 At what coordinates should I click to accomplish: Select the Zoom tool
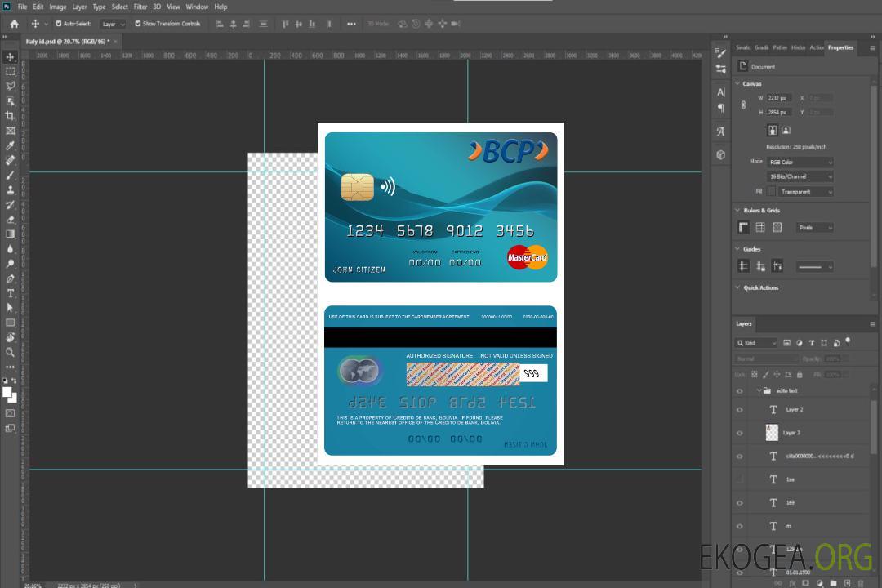pos(10,352)
